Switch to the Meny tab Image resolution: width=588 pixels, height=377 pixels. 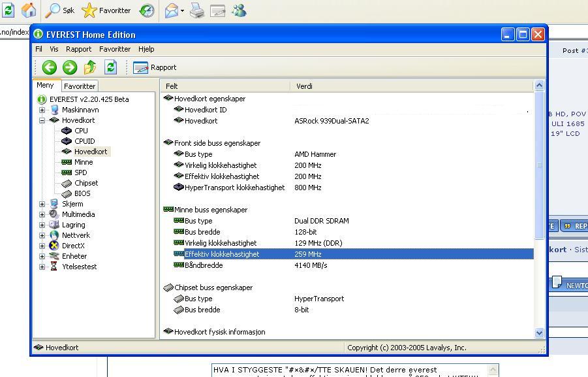click(46, 85)
